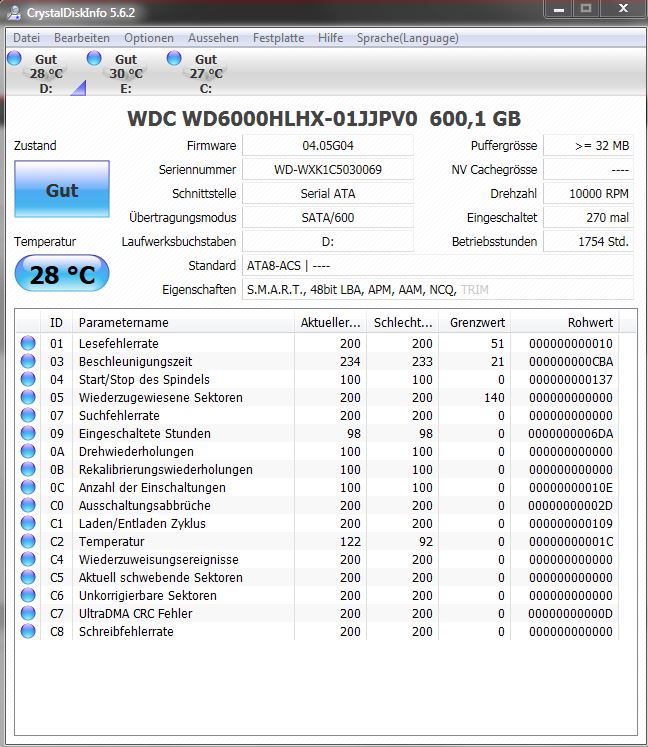Click the Standard field ATA8-ACS
The image size is (648, 747).
point(438,265)
